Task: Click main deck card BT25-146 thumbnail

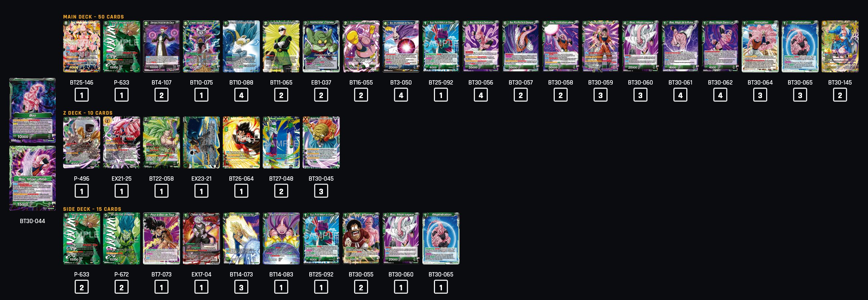Action: point(82,46)
